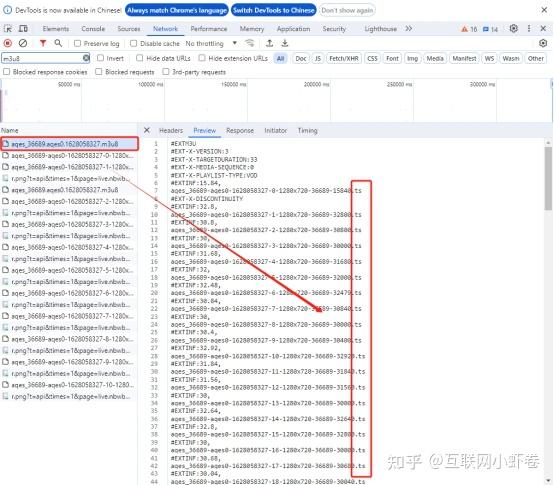Expand more DevTools tabs chevron
554x485 pixels.
[x=409, y=29]
